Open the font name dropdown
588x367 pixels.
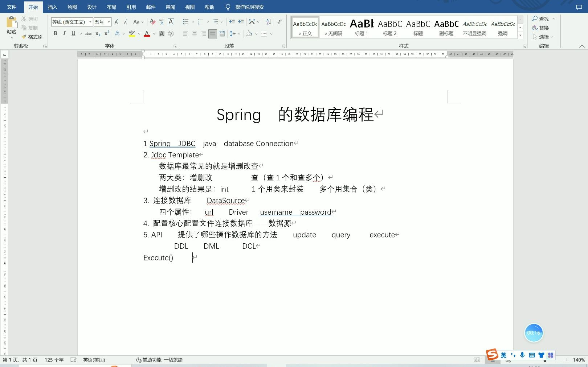coord(90,22)
